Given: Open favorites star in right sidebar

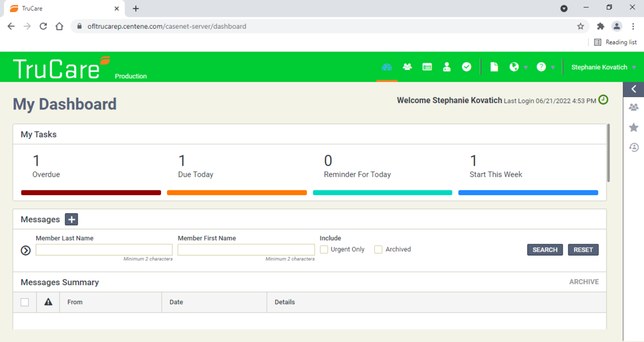Looking at the screenshot, I should pos(634,128).
